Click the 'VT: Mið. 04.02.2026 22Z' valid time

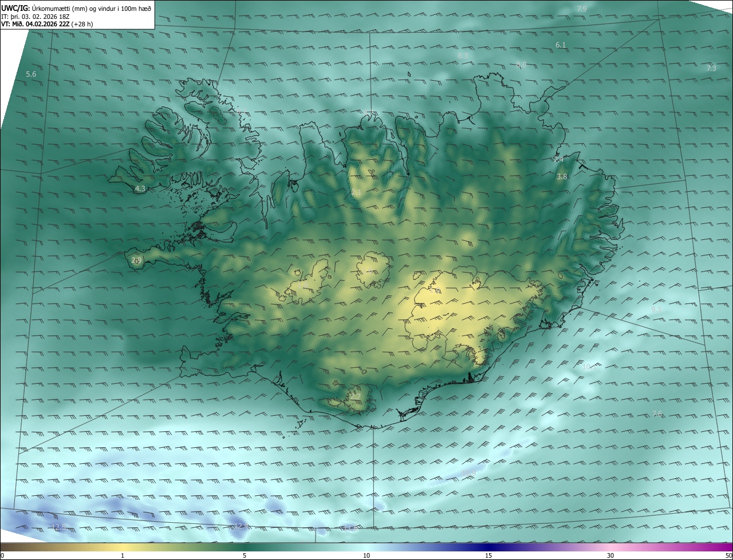(x=36, y=24)
